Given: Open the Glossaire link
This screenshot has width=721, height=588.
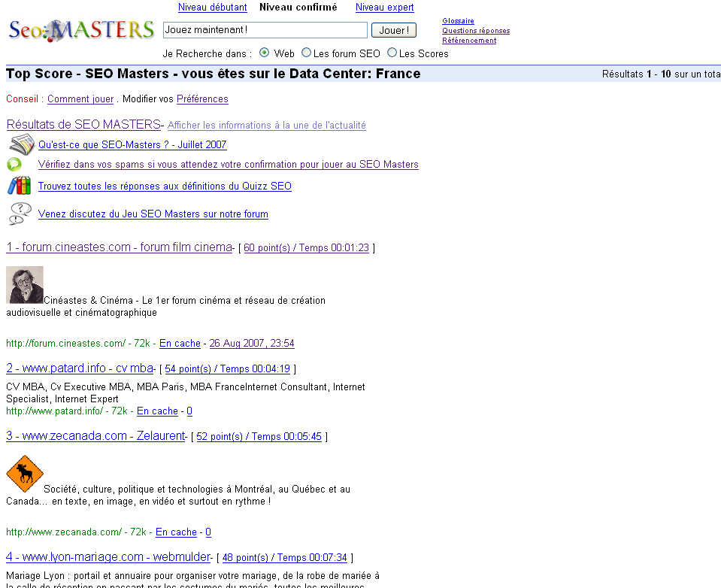Looking at the screenshot, I should (458, 21).
